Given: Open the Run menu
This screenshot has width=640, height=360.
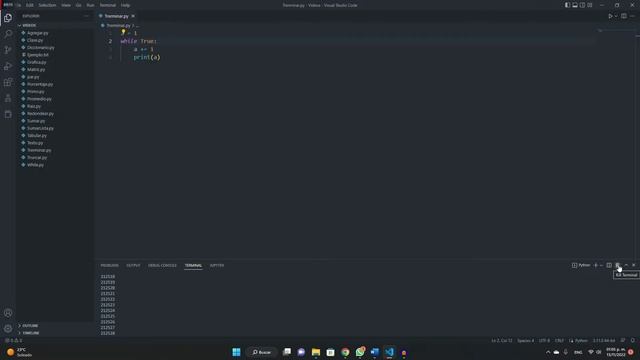Looking at the screenshot, I should (91, 5).
